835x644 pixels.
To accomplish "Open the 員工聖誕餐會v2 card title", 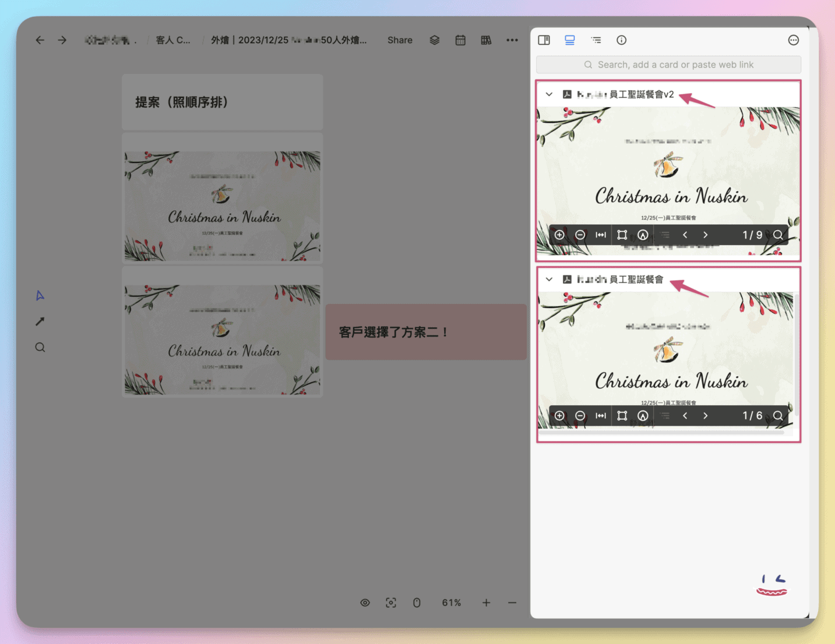I will point(625,94).
